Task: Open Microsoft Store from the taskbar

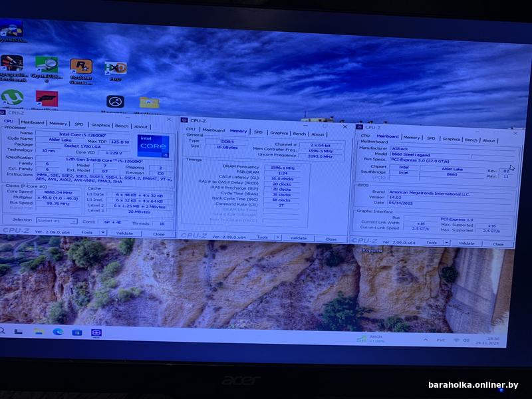Action: tap(77, 332)
